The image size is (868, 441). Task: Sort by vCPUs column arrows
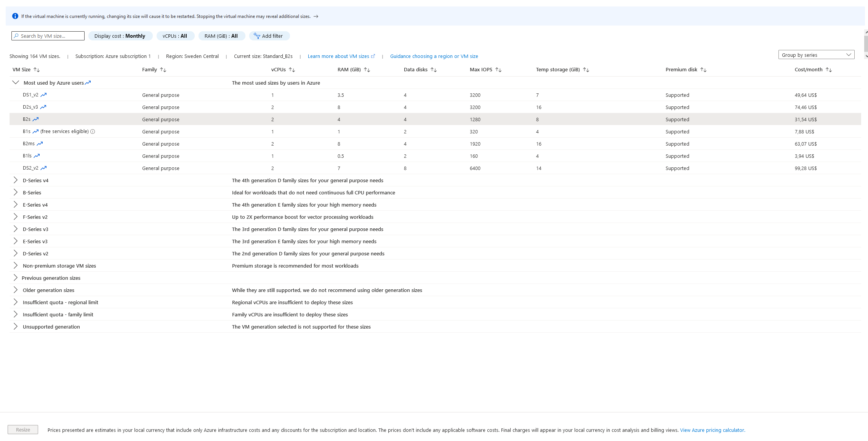pos(292,70)
